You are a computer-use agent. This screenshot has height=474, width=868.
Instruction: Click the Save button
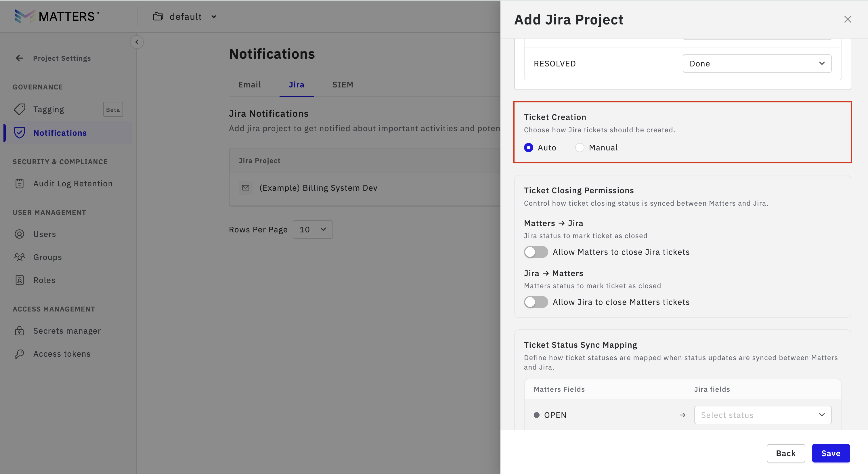point(831,453)
